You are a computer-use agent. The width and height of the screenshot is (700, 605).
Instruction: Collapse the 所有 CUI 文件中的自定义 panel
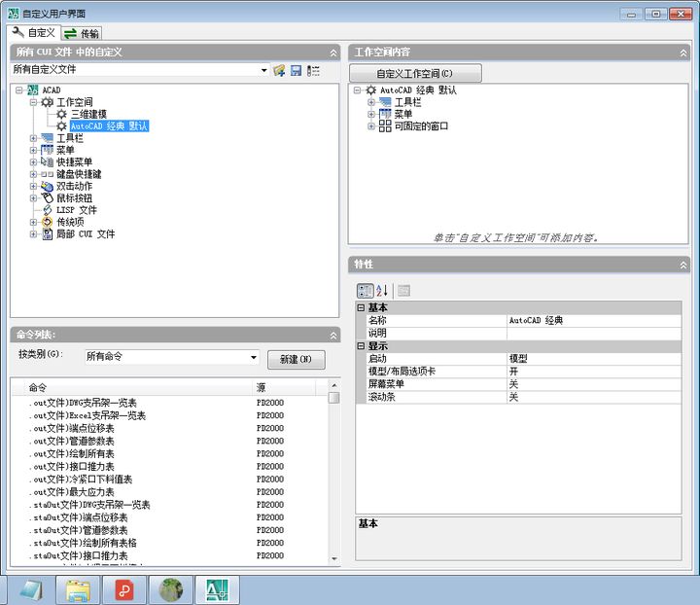(x=333, y=53)
